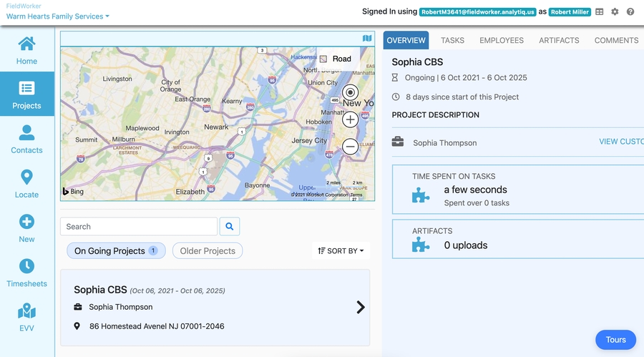This screenshot has height=357, width=644.
Task: Zoom out on the map
Action: (x=350, y=147)
